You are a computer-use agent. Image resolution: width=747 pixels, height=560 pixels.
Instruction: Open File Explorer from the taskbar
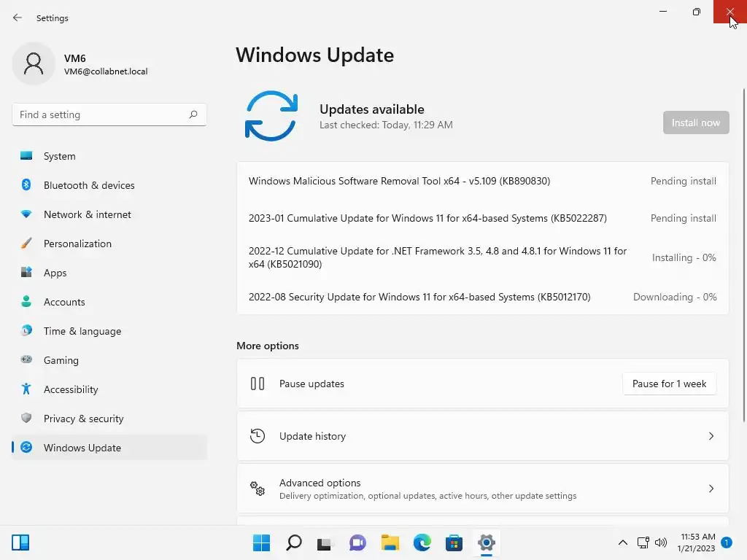click(x=390, y=542)
